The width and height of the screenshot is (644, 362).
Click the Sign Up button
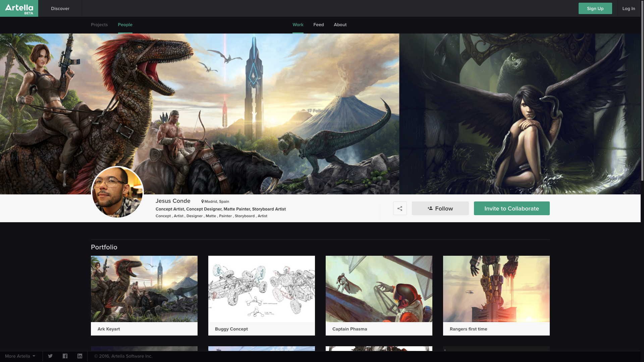point(595,8)
